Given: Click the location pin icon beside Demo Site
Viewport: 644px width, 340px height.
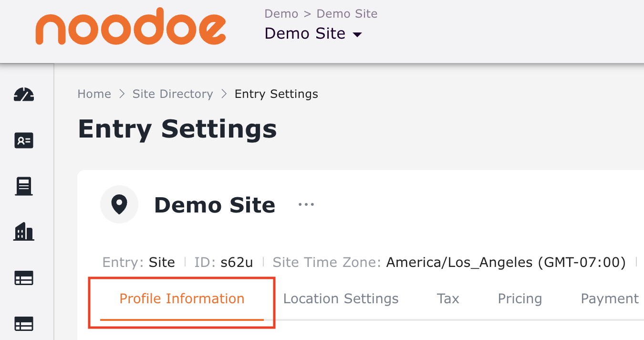Looking at the screenshot, I should (119, 204).
